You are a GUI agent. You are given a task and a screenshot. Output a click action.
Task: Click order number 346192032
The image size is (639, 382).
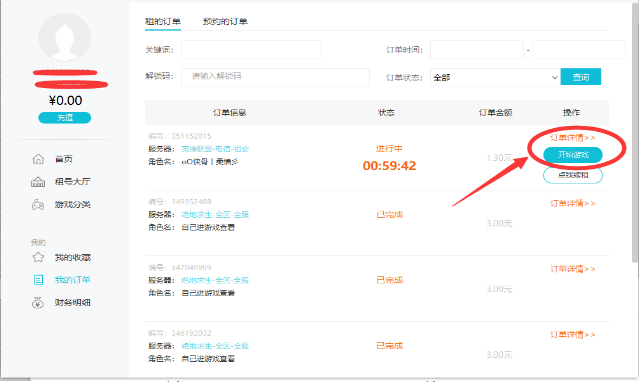(x=191, y=333)
